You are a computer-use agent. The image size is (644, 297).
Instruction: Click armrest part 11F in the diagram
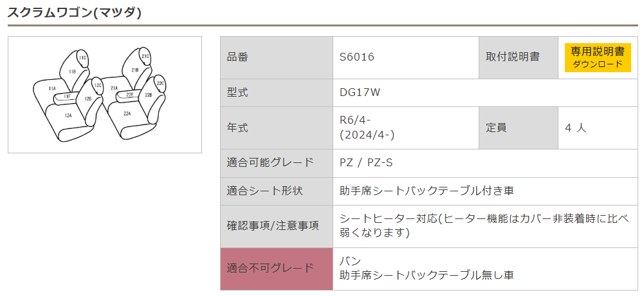68,97
